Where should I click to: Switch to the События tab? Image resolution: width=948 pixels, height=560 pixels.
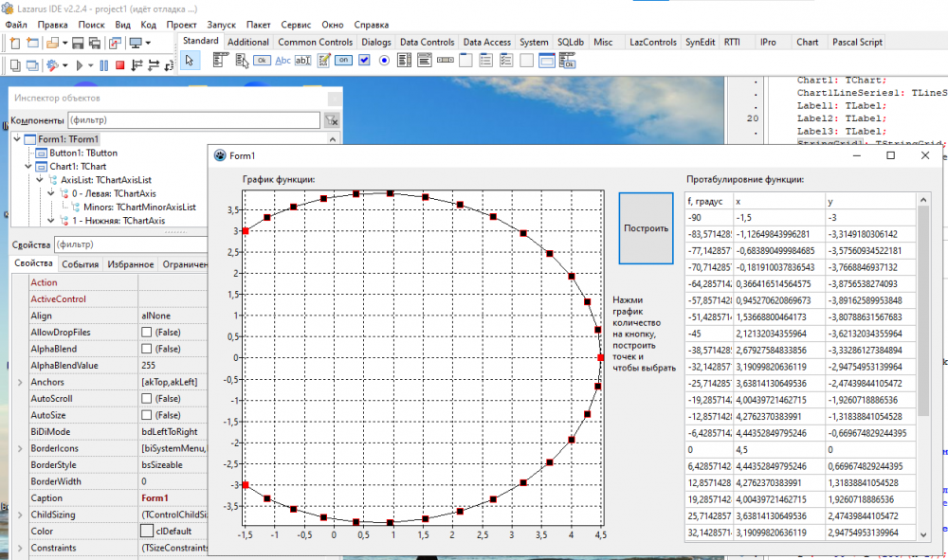coord(81,265)
